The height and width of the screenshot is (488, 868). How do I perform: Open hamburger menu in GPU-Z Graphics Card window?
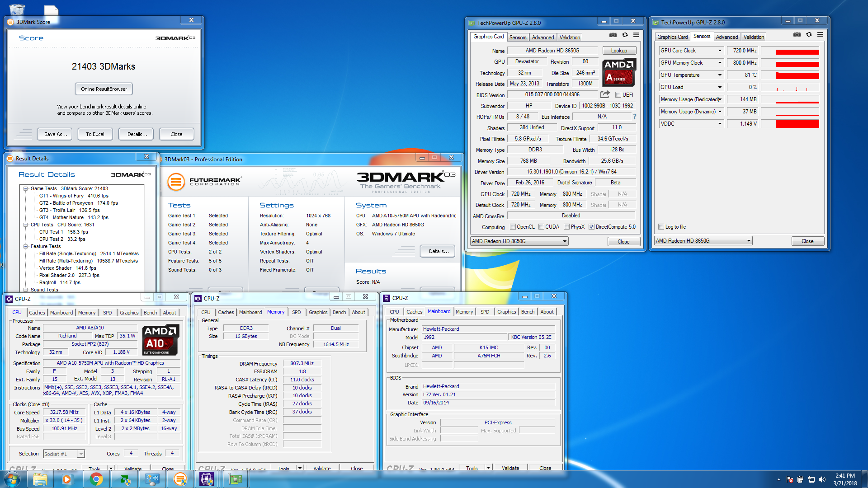pyautogui.click(x=636, y=35)
